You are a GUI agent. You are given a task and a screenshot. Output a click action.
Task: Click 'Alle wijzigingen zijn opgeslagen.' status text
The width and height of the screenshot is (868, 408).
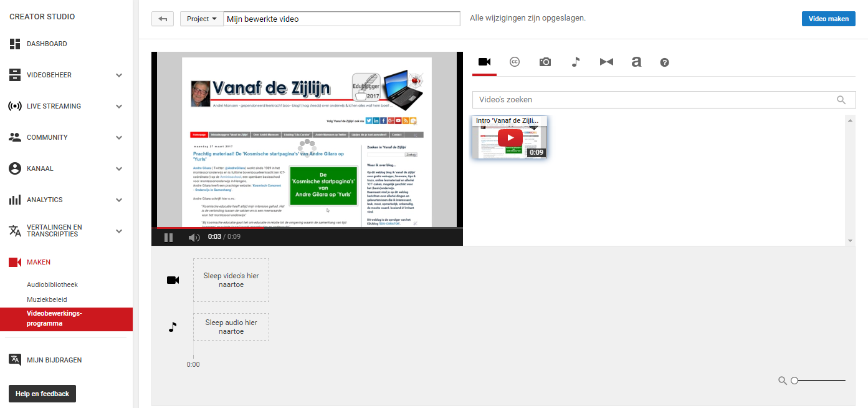[x=528, y=18]
